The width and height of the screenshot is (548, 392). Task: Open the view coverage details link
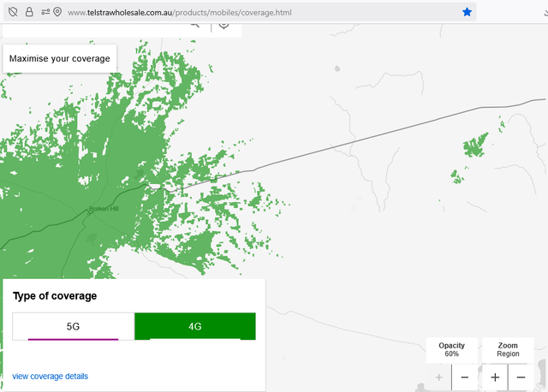50,377
